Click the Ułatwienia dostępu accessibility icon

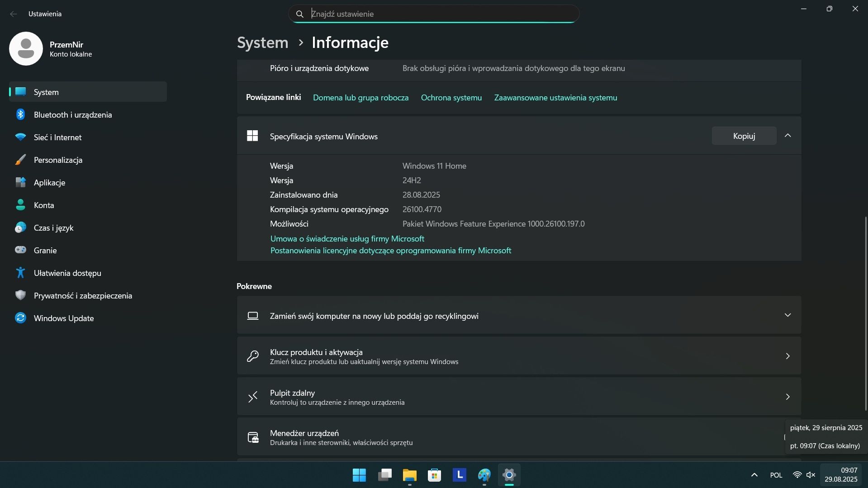tap(20, 273)
